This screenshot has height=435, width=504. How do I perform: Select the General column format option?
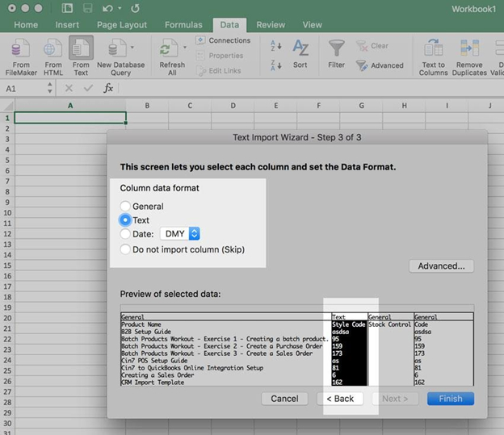[125, 207]
